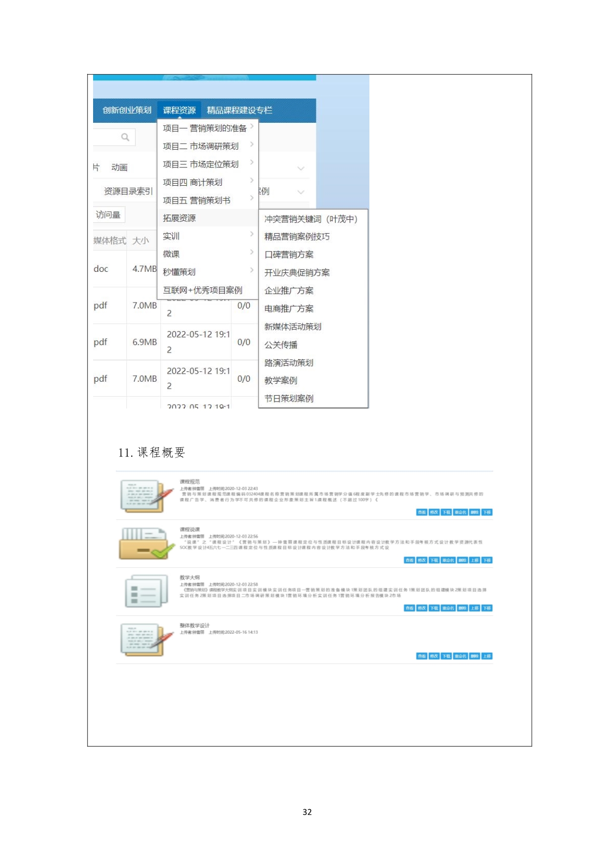Select 新媒体活动策划 submenu entry

pos(293,326)
